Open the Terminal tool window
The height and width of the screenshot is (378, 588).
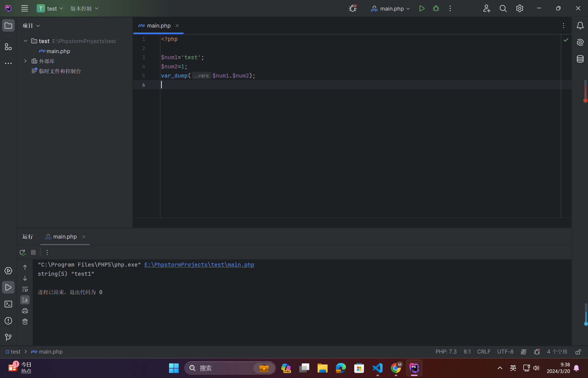click(8, 304)
